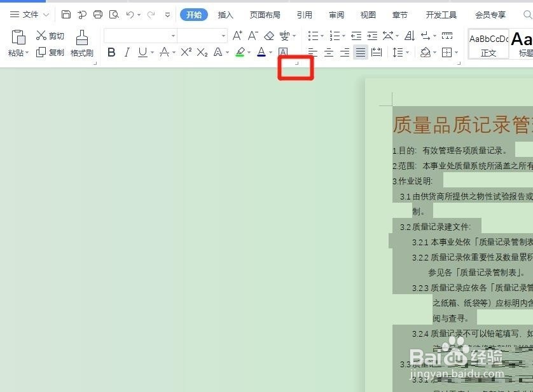Click the Print icon in quick access bar
The width and height of the screenshot is (533, 392).
98,15
